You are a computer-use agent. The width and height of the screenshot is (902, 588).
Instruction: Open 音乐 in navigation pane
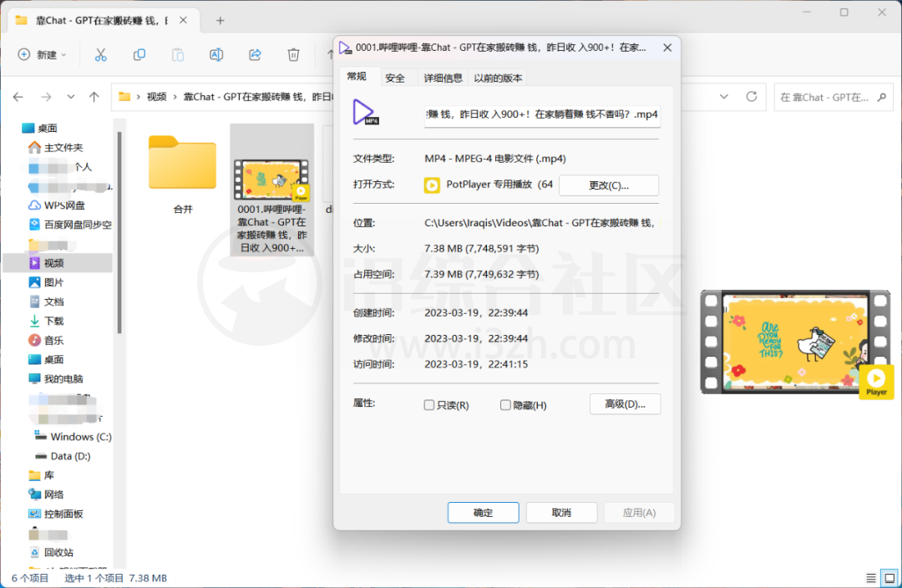(46, 341)
